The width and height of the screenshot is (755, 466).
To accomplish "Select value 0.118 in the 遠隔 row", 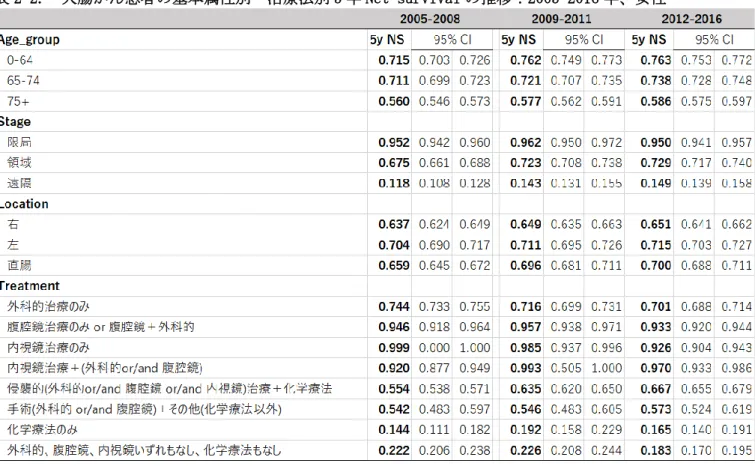I will pyautogui.click(x=393, y=183).
